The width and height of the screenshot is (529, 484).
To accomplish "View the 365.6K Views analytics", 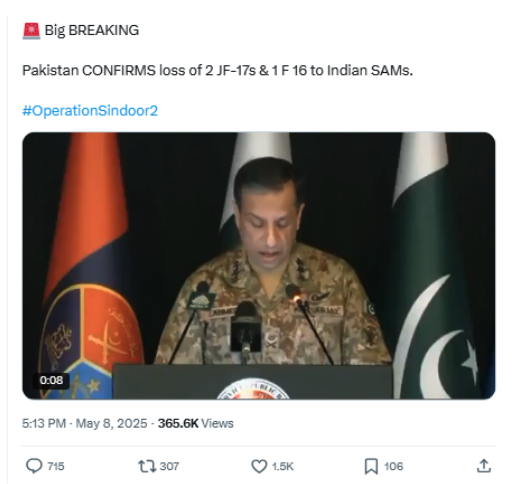I will click(196, 423).
